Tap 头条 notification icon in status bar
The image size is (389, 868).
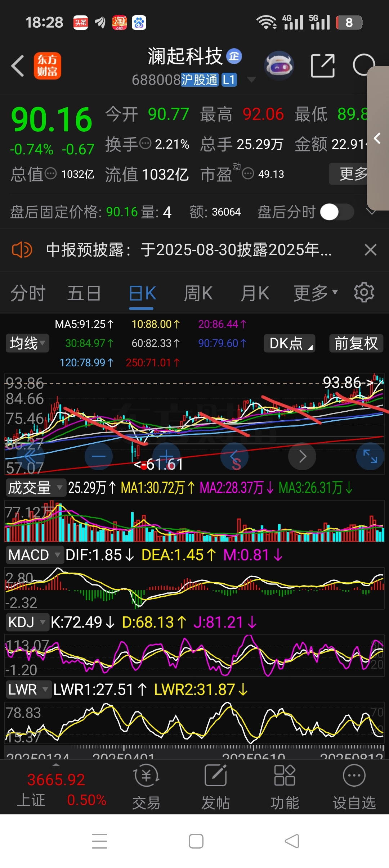pyautogui.click(x=81, y=23)
